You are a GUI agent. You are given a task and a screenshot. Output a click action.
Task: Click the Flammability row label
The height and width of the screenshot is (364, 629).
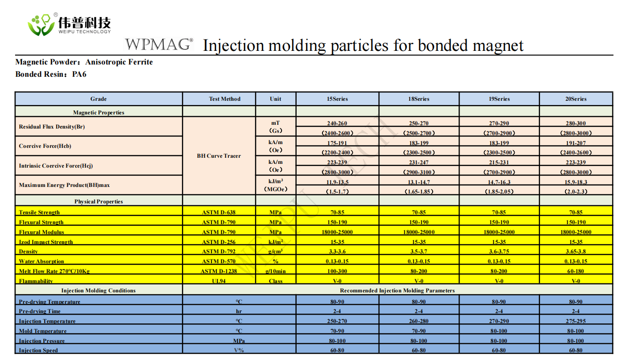(36, 281)
